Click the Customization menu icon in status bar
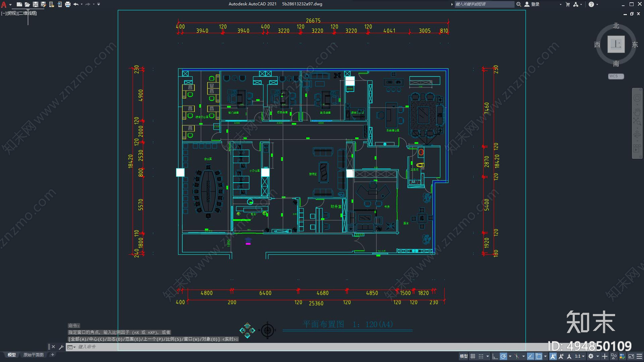The height and width of the screenshot is (362, 644). (x=639, y=356)
